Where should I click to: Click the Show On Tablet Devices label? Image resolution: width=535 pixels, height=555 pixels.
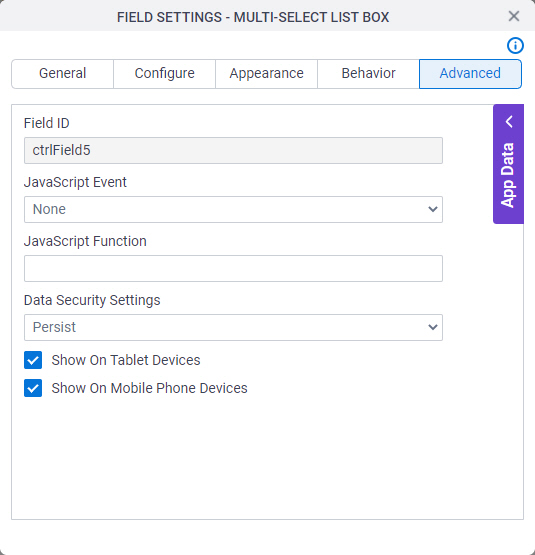126,360
